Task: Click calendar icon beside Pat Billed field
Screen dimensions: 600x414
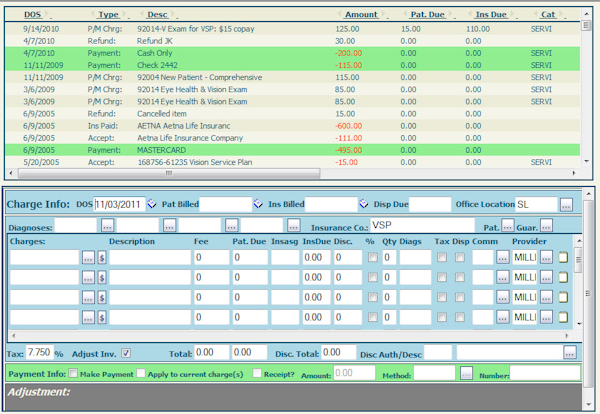Action: pyautogui.click(x=258, y=204)
